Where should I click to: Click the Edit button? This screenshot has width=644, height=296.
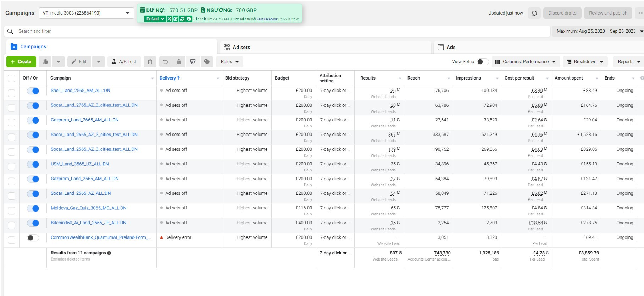tap(79, 62)
